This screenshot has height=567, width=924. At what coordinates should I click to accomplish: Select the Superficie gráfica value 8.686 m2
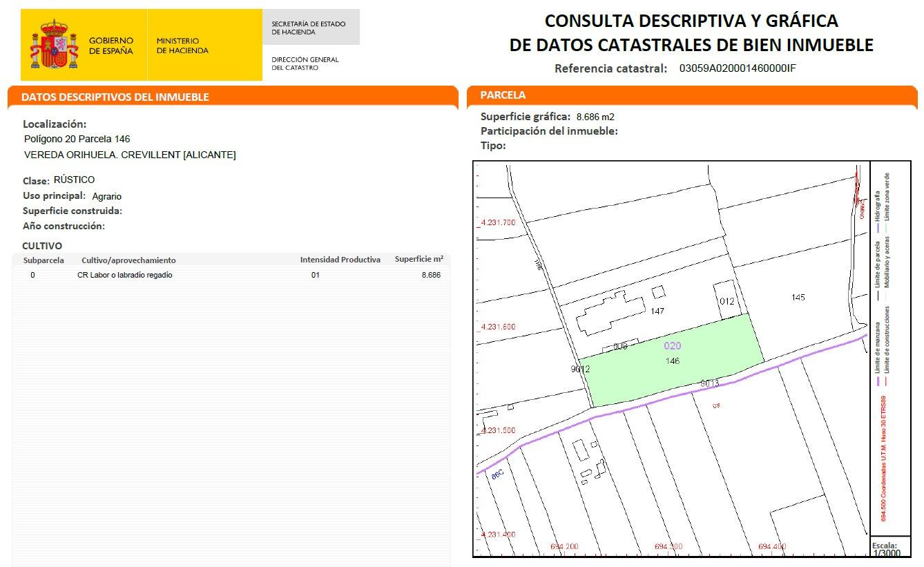pyautogui.click(x=595, y=117)
